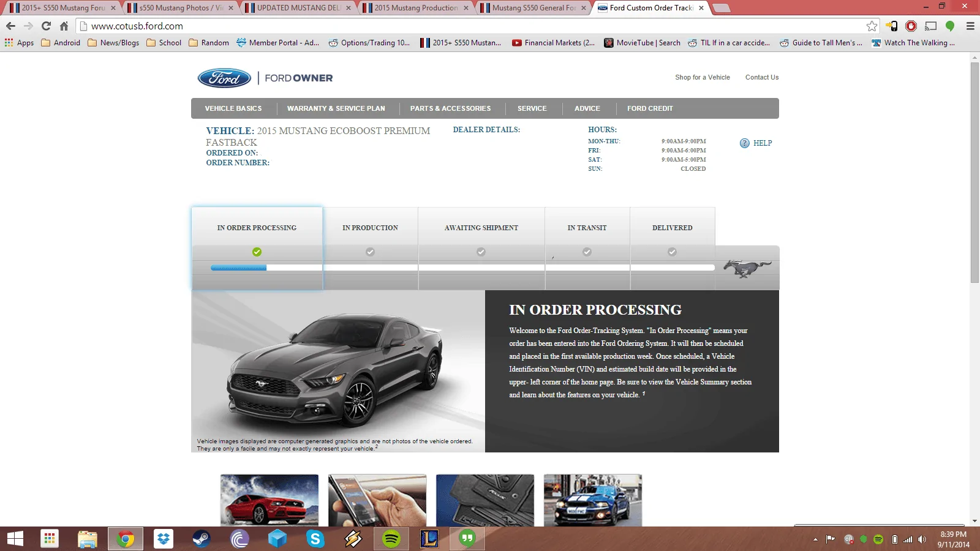Click the Shop for a Vehicle link
The height and width of the screenshot is (551, 980).
point(703,78)
